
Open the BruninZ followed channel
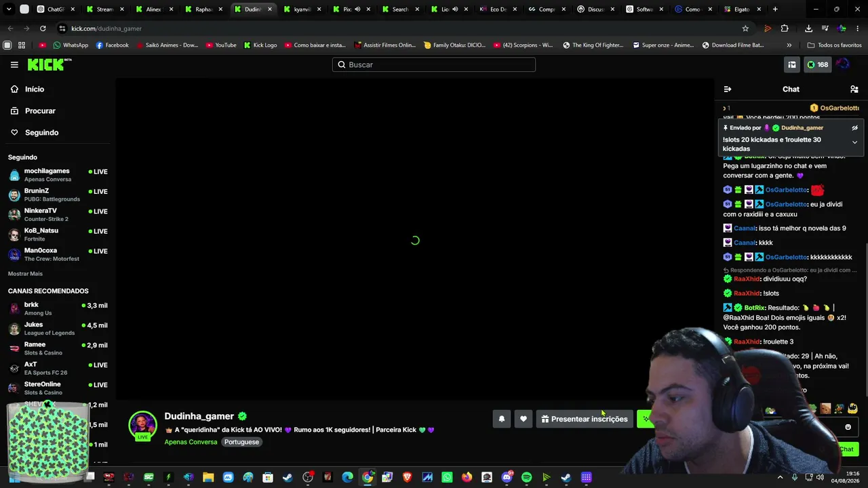click(x=58, y=195)
